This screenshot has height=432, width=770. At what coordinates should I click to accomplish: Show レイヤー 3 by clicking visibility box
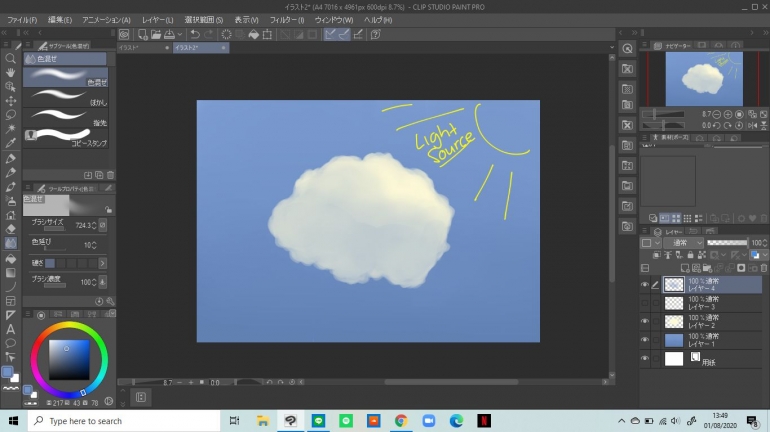[645, 303]
